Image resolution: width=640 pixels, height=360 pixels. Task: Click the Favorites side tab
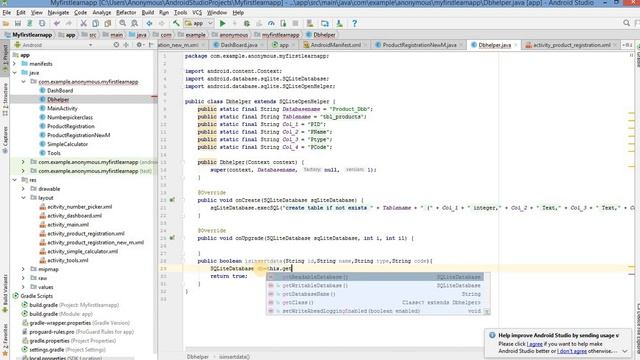5,339
